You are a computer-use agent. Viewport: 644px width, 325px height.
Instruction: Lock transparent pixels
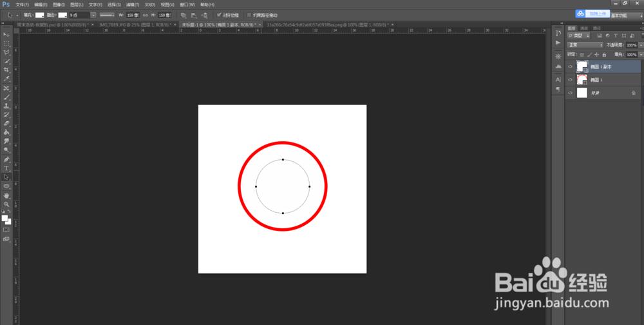tap(582, 54)
